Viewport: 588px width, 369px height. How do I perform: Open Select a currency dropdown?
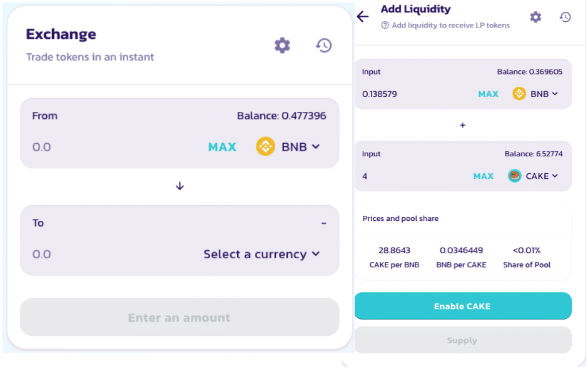tap(261, 254)
